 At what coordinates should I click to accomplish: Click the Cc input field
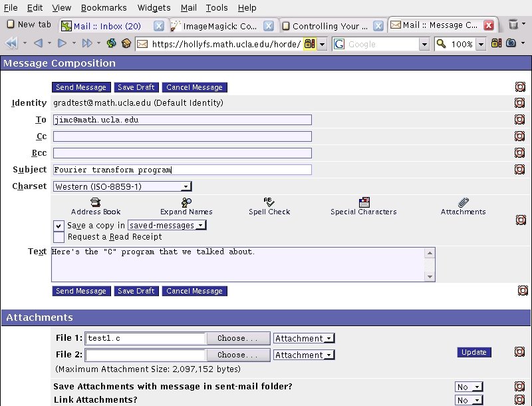coord(182,136)
